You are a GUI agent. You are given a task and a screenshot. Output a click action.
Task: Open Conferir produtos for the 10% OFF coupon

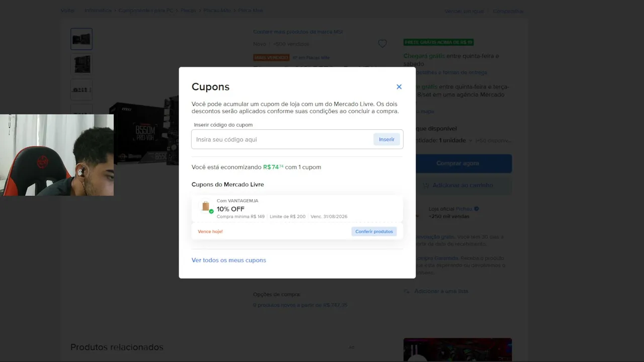pyautogui.click(x=374, y=231)
